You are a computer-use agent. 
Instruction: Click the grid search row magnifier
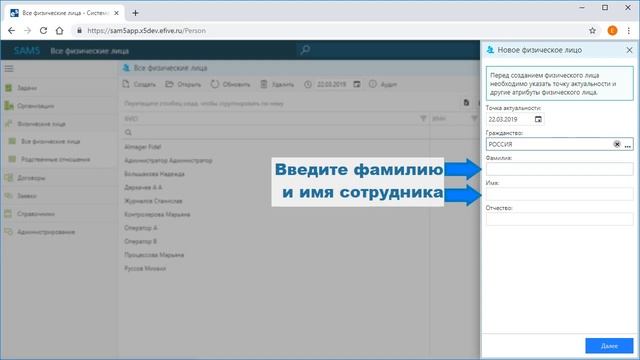point(128,132)
